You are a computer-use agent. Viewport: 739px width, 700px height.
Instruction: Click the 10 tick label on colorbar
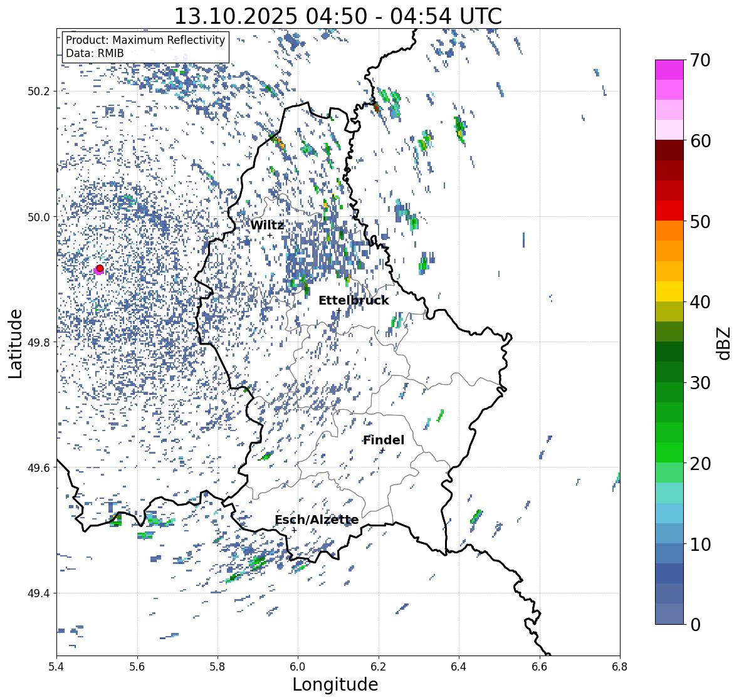(x=700, y=544)
